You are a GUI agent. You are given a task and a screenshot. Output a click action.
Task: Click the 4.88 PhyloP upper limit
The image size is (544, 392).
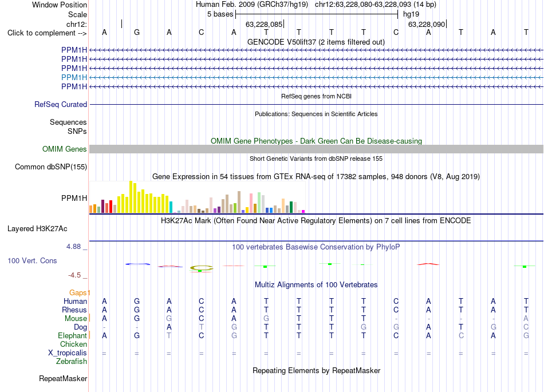(73, 247)
